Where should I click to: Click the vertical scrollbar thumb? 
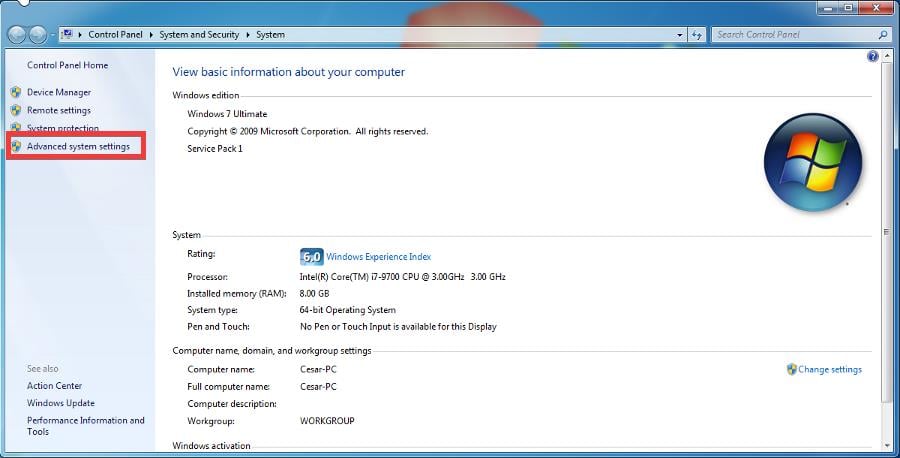[886, 232]
